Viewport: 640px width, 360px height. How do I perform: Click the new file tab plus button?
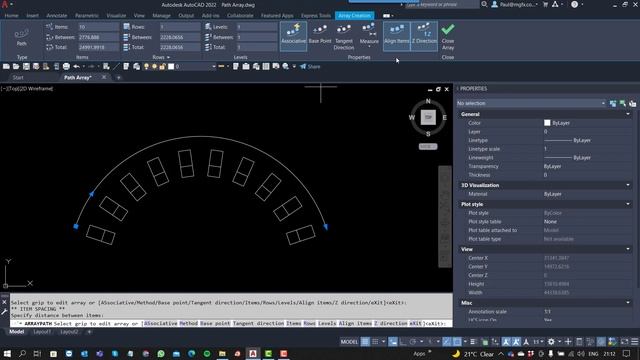119,78
